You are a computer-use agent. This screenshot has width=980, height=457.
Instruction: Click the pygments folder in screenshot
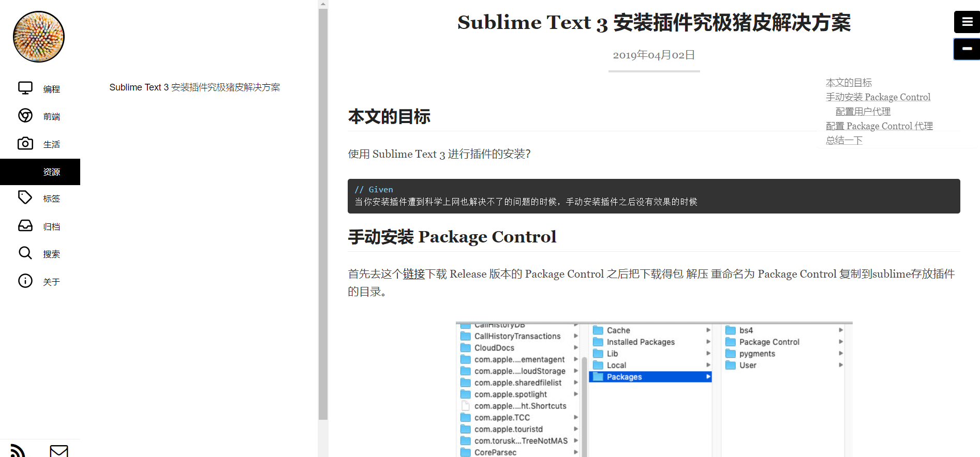pyautogui.click(x=757, y=354)
